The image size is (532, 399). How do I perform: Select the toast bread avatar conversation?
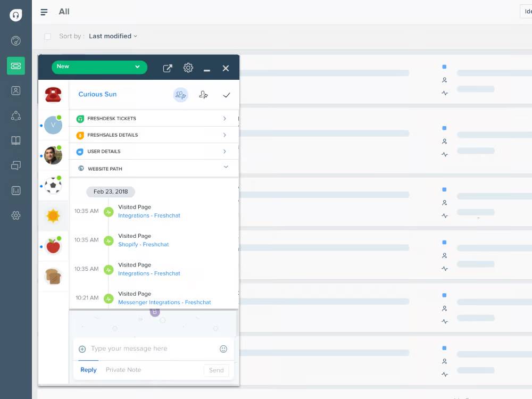point(53,276)
